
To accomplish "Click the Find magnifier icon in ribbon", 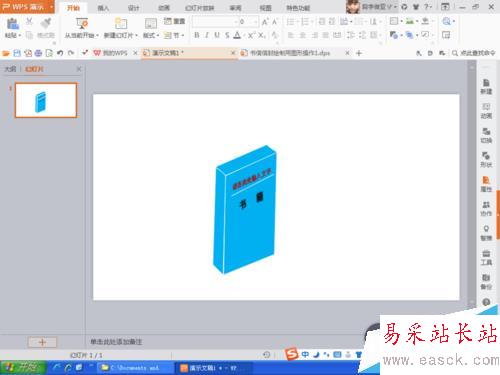I will tap(446, 22).
